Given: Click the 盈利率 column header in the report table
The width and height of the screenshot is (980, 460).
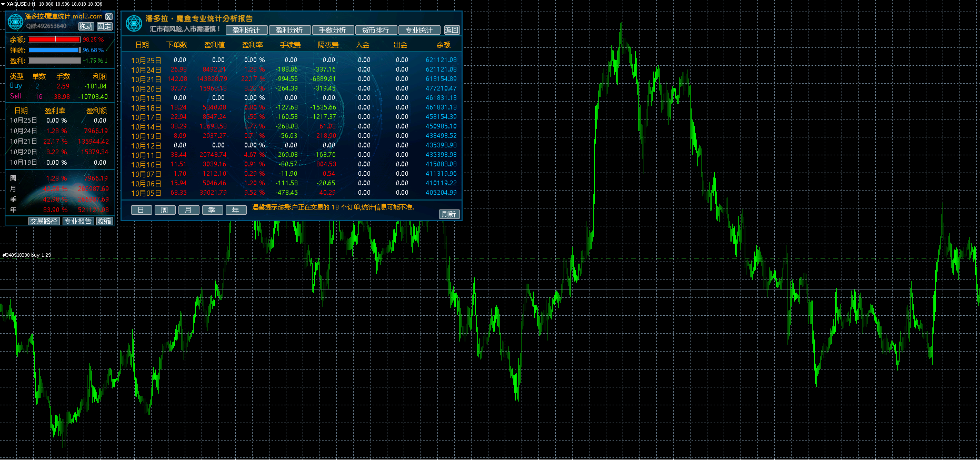Looking at the screenshot, I should 253,45.
